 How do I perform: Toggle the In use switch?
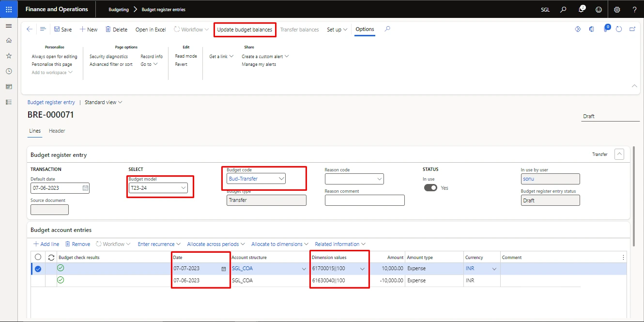click(430, 188)
